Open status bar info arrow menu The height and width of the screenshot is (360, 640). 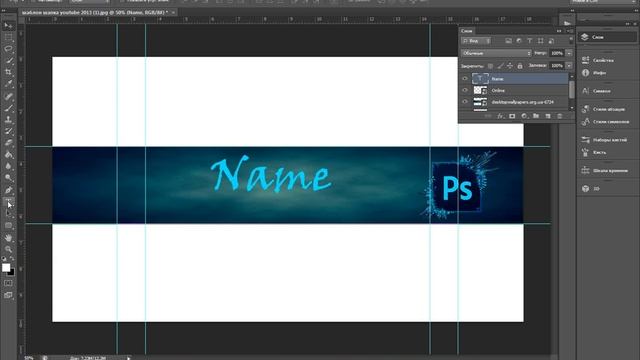[x=129, y=358]
